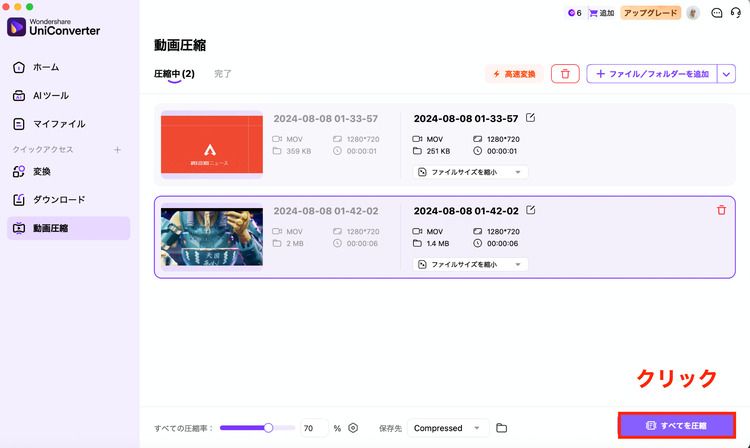Open the user profile avatar

[693, 13]
